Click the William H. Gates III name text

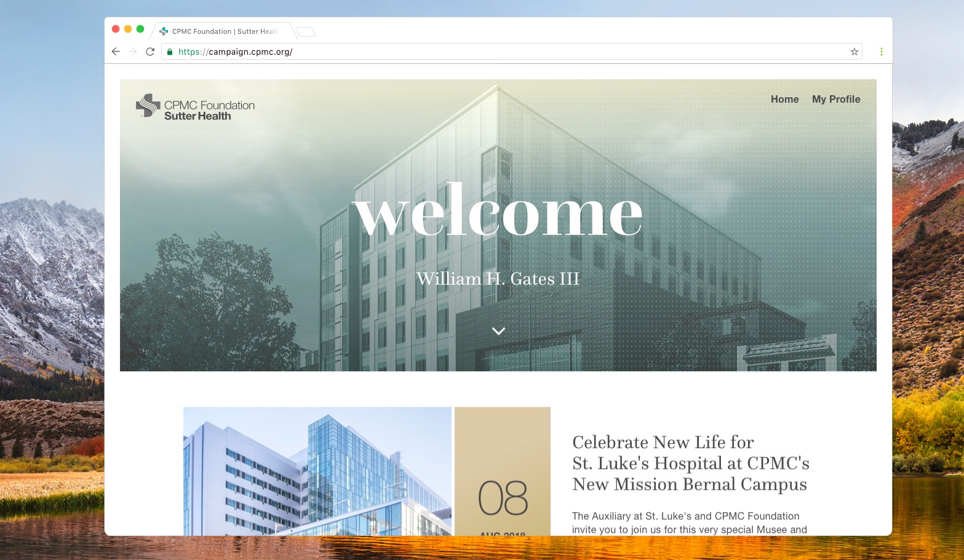coord(498,279)
